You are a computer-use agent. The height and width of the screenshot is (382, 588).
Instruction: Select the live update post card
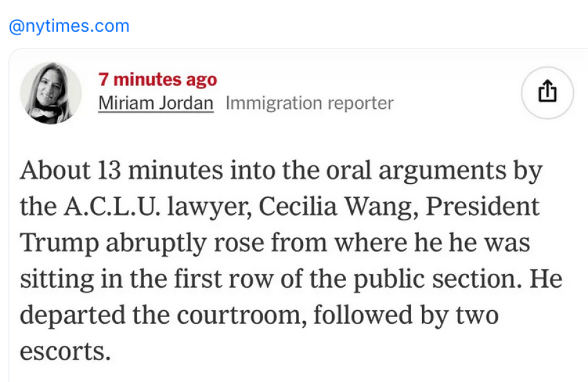click(x=294, y=216)
